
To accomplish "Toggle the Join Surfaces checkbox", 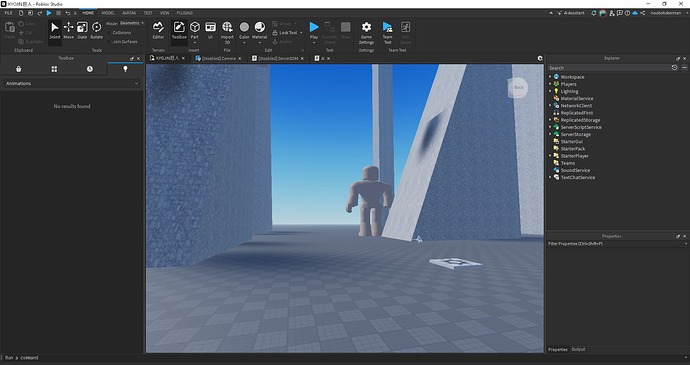I will tap(109, 41).
